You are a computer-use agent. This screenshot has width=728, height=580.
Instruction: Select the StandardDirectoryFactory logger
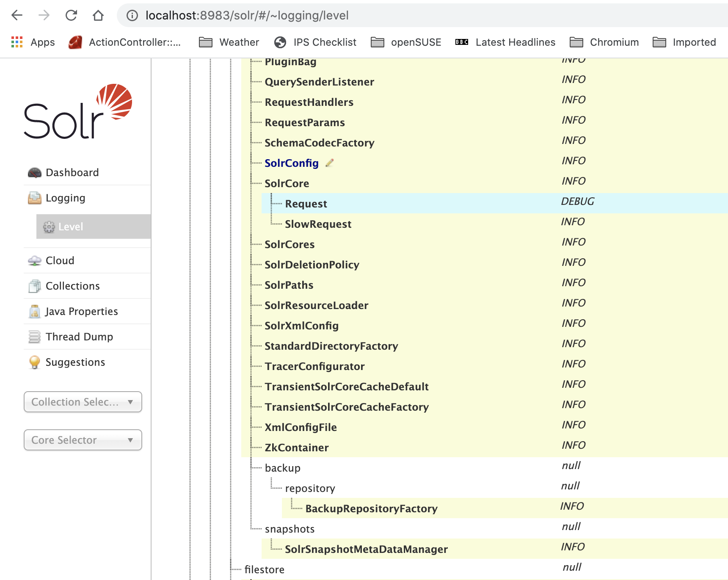[331, 346]
